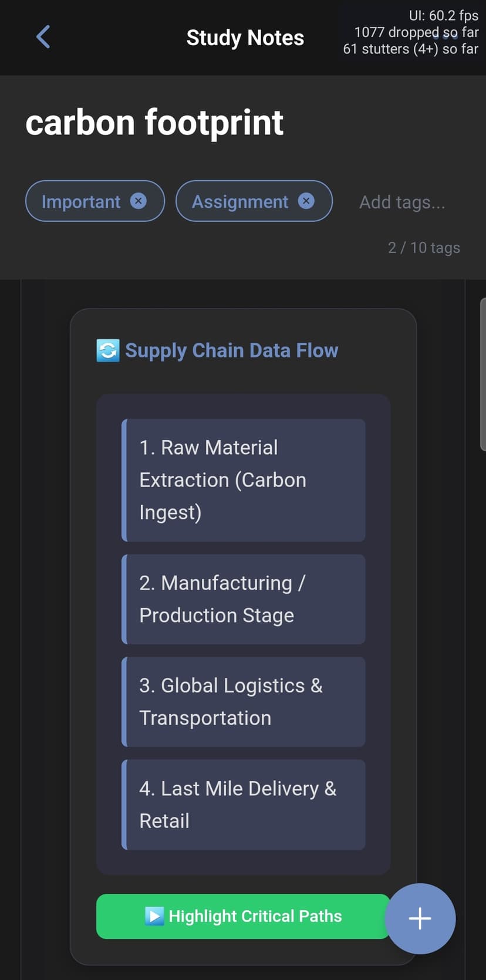
Task: Click the UI fps performance overlay
Action: 411,32
